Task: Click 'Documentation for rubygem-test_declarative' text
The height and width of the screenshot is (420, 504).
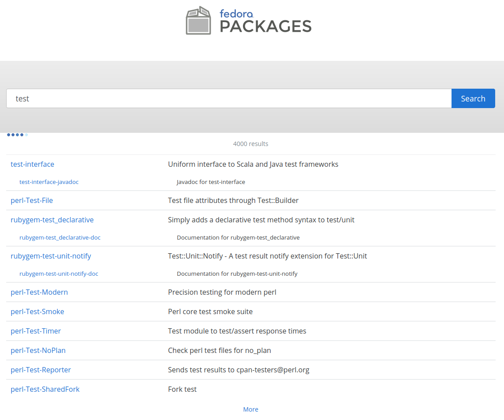Action: point(238,238)
